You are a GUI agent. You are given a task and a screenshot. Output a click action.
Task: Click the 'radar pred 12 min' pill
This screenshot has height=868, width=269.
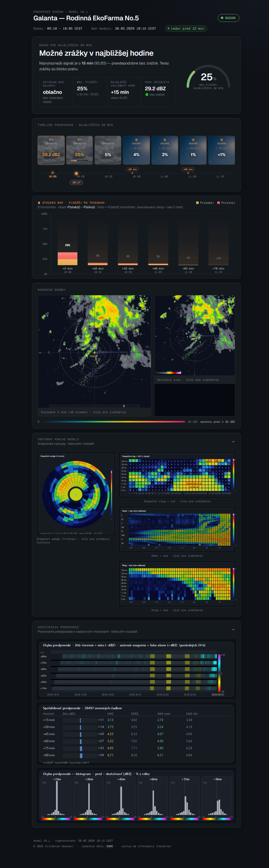186,29
